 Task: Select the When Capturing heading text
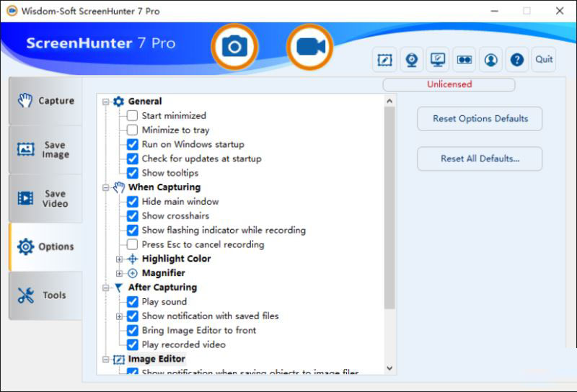(164, 187)
